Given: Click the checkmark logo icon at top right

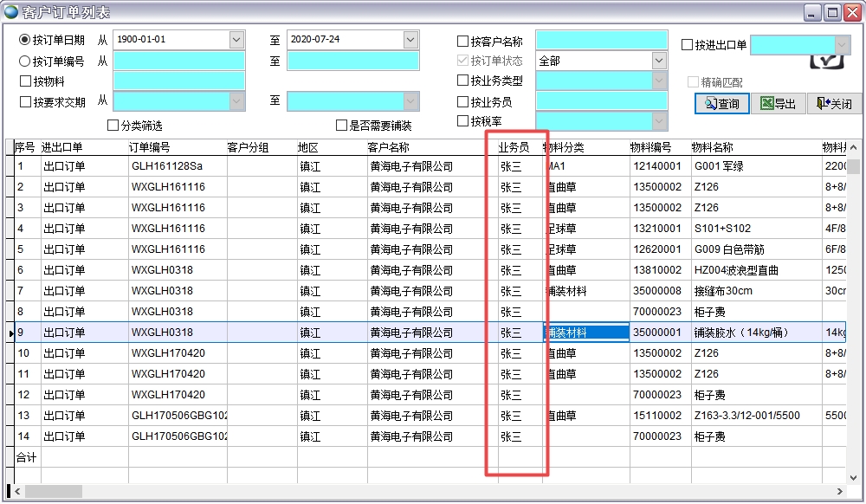Looking at the screenshot, I should tap(826, 61).
